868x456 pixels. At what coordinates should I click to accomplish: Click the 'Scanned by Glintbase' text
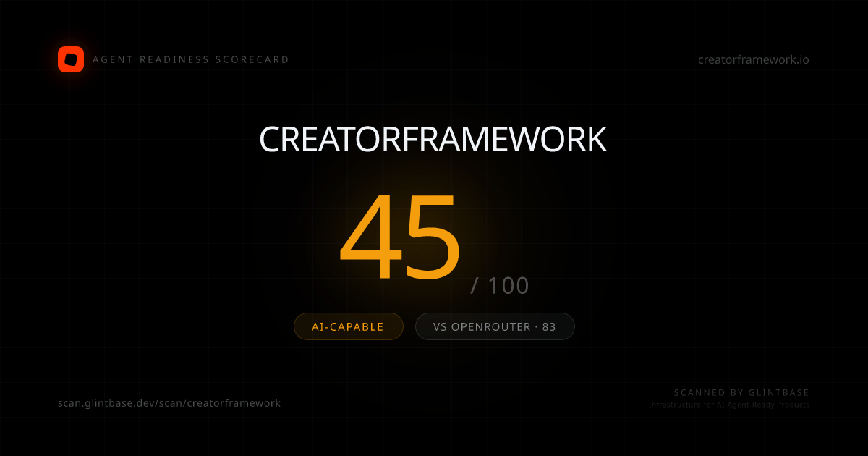point(741,392)
